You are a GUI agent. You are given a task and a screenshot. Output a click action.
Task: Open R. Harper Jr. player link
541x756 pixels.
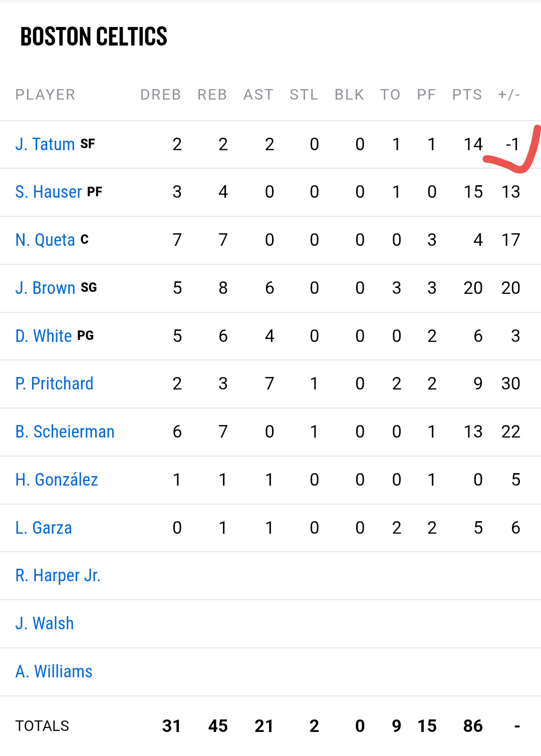pyautogui.click(x=58, y=576)
